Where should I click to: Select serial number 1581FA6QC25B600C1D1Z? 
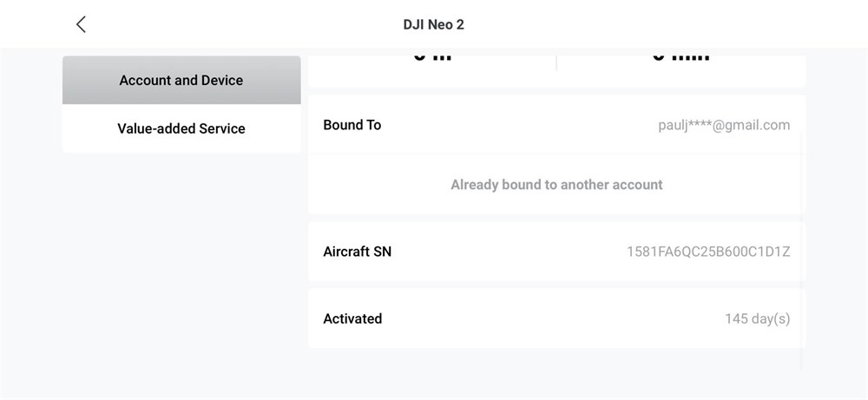coord(708,252)
